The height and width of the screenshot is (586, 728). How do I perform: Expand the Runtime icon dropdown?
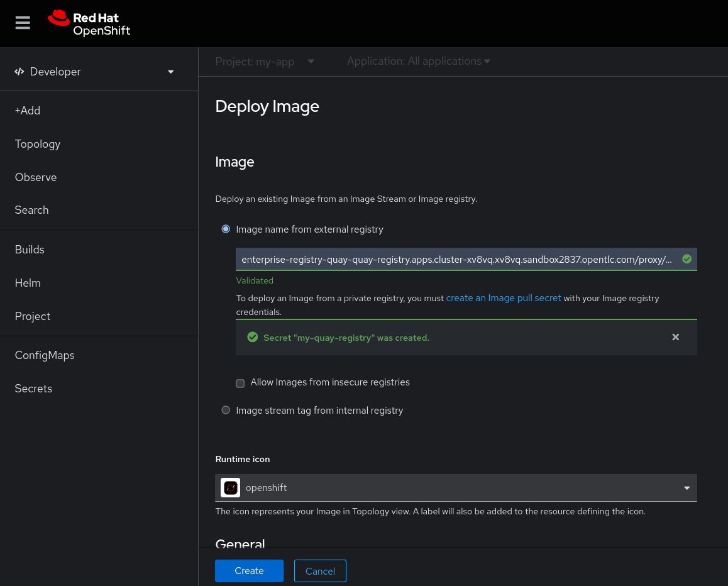click(x=687, y=488)
